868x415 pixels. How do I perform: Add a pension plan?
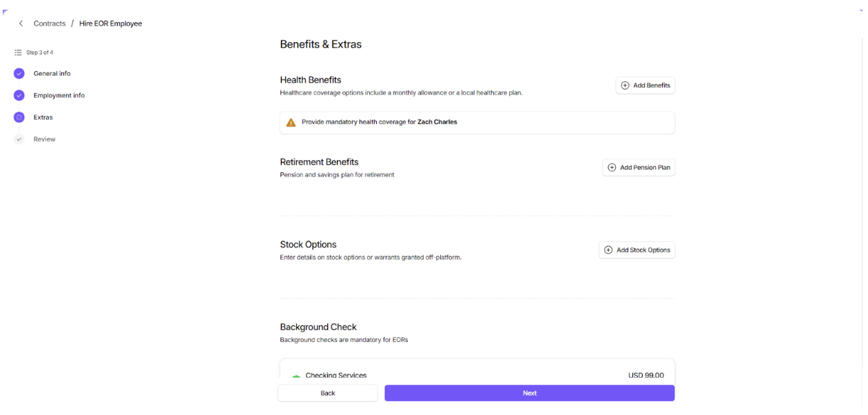(639, 168)
